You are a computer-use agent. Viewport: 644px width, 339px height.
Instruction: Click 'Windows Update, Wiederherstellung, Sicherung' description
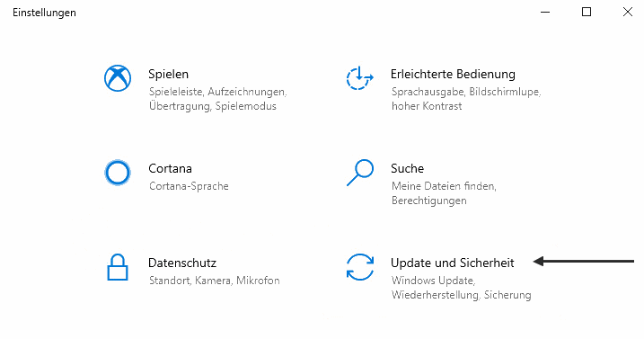point(462,288)
